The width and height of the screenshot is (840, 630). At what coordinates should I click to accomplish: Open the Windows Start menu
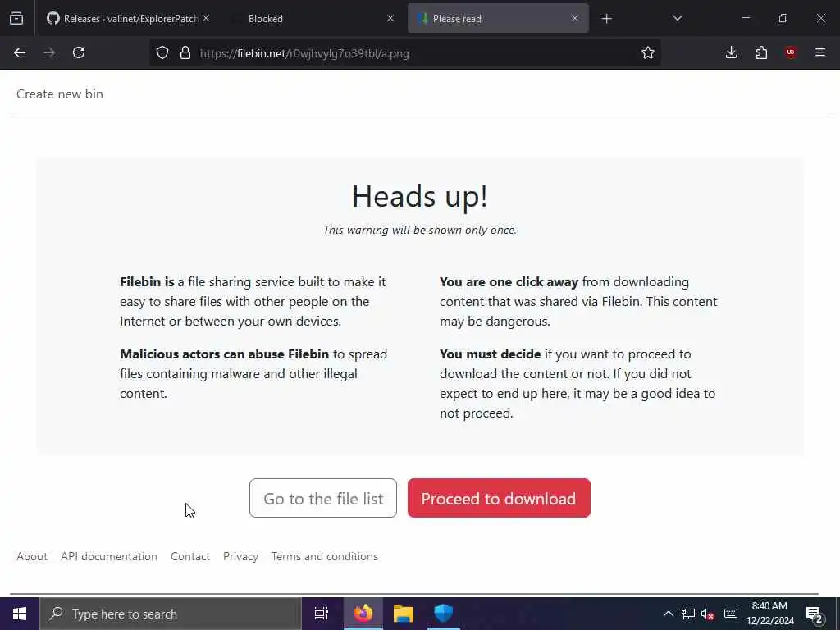pos(20,614)
